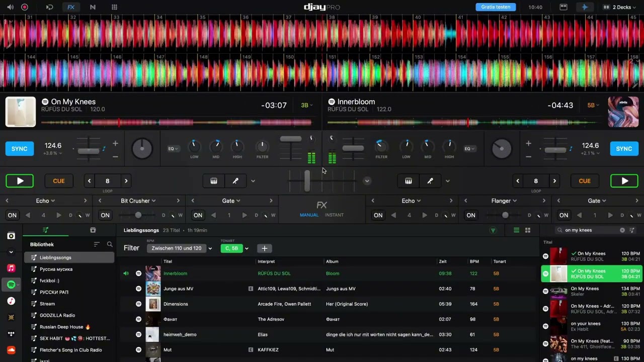
Task: Click the Automix sparkle icon in top bar
Action: 584,7
